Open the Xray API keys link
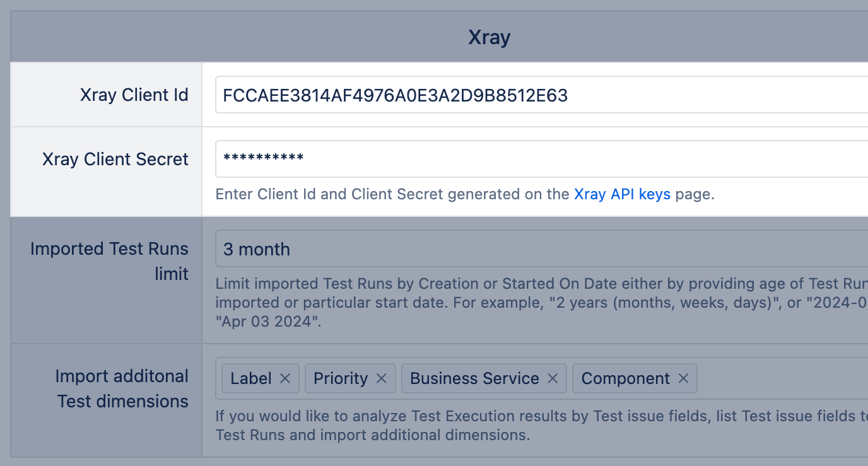 [x=622, y=194]
